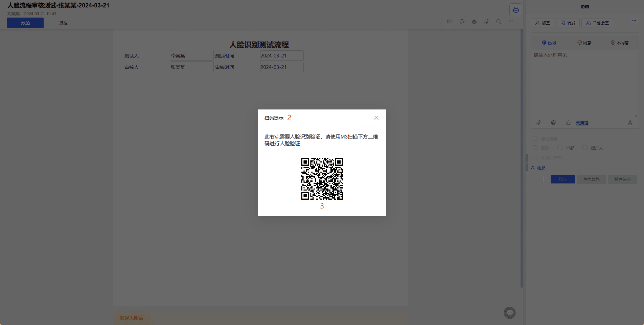The image size is (644, 325).
Task: Open the form toolbar more options
Action: click(511, 21)
